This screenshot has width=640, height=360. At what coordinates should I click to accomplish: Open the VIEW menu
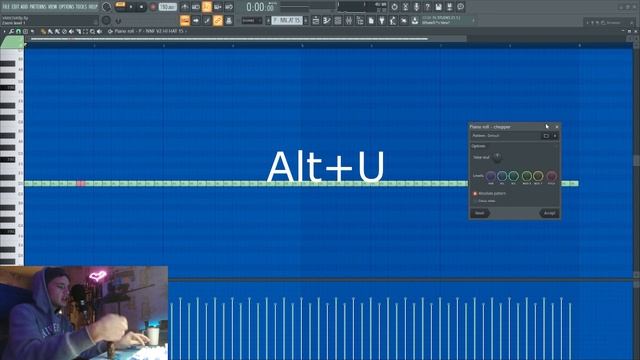pos(52,7)
